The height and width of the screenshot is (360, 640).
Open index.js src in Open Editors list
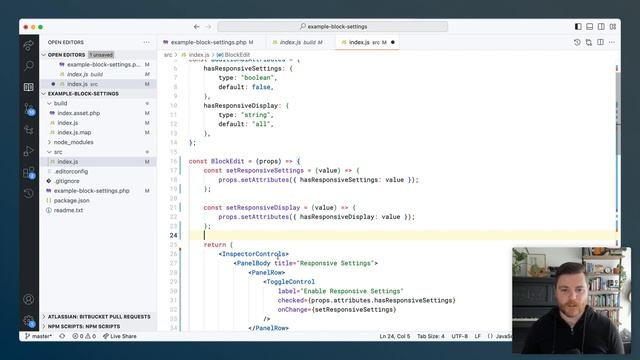point(98,84)
